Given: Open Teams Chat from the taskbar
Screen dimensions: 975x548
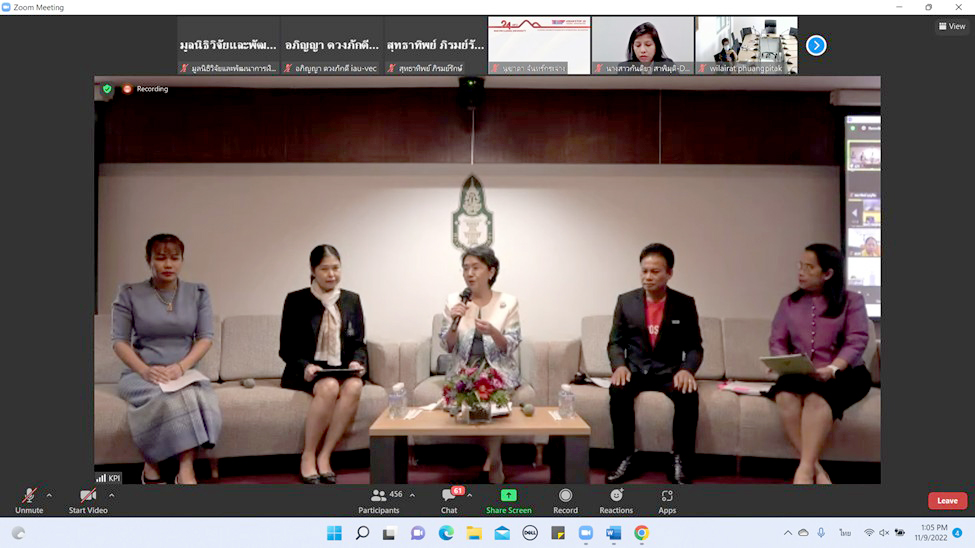Looking at the screenshot, I should pyautogui.click(x=417, y=533).
